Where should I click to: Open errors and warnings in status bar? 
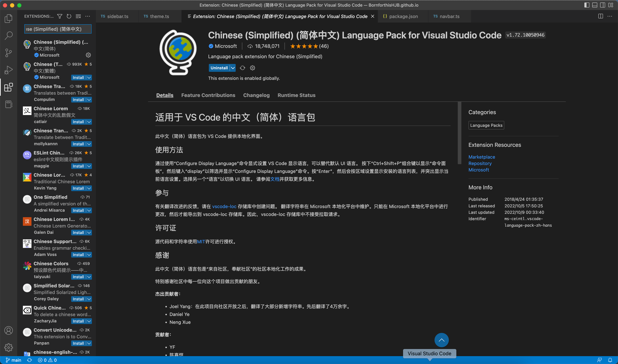click(47, 360)
